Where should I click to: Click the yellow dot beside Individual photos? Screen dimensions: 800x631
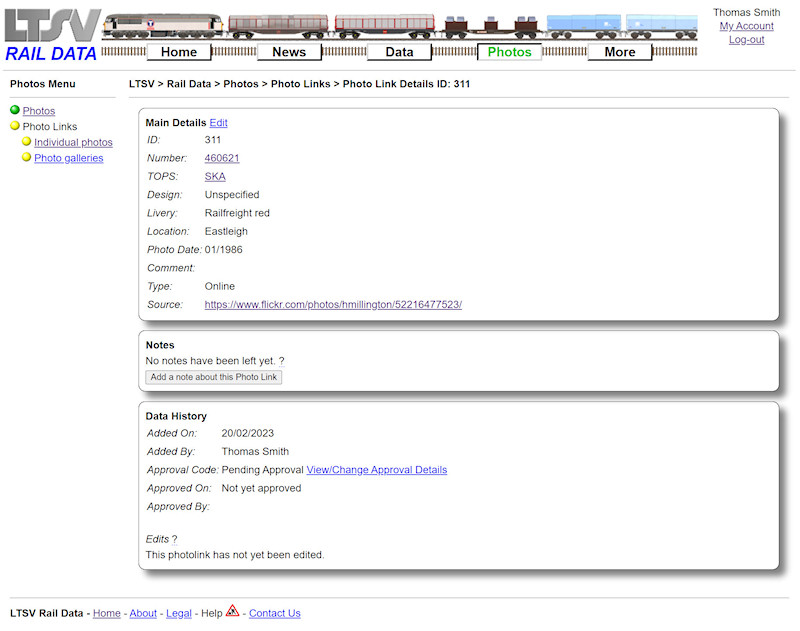26,142
